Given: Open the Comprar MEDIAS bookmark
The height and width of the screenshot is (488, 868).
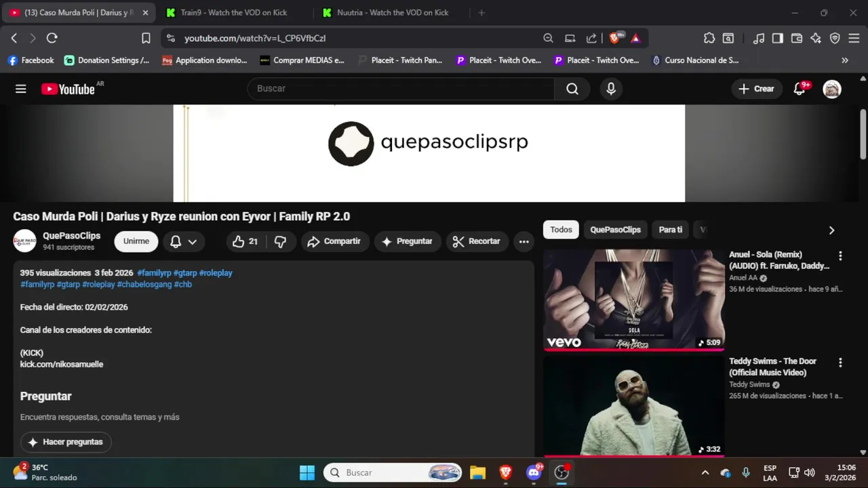Looking at the screenshot, I should pyautogui.click(x=302, y=60).
